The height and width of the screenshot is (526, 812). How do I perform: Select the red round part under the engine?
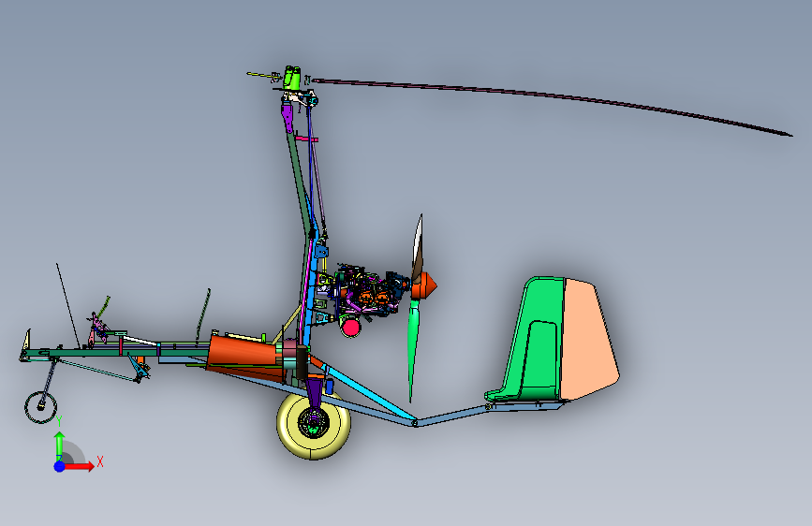pos(350,328)
